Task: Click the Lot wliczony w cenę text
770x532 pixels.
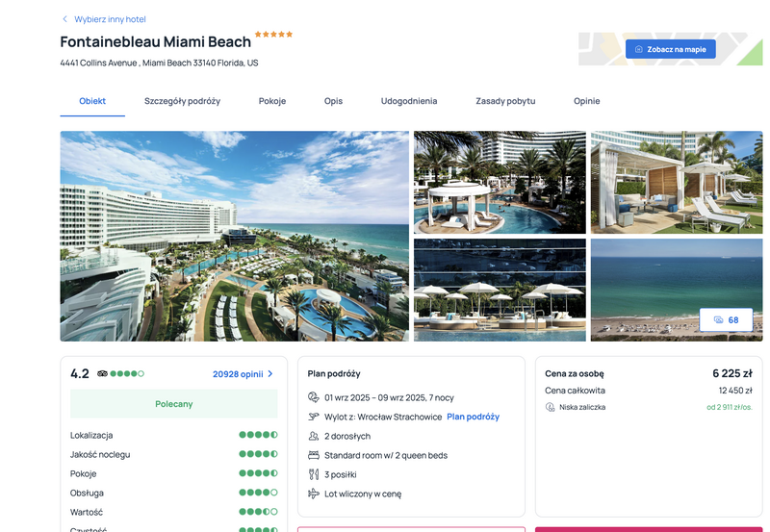Action: 363,494
